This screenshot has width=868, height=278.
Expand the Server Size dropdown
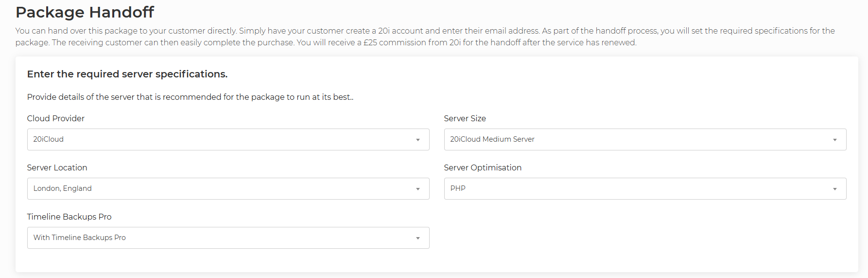644,139
